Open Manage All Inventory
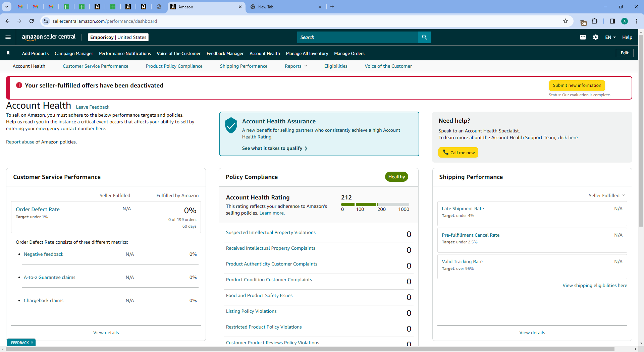 pyautogui.click(x=307, y=53)
